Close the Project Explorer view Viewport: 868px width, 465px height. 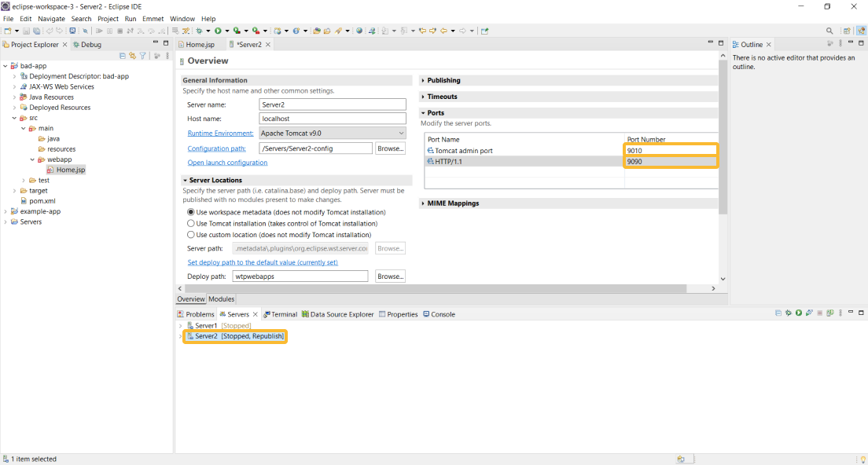pos(64,44)
